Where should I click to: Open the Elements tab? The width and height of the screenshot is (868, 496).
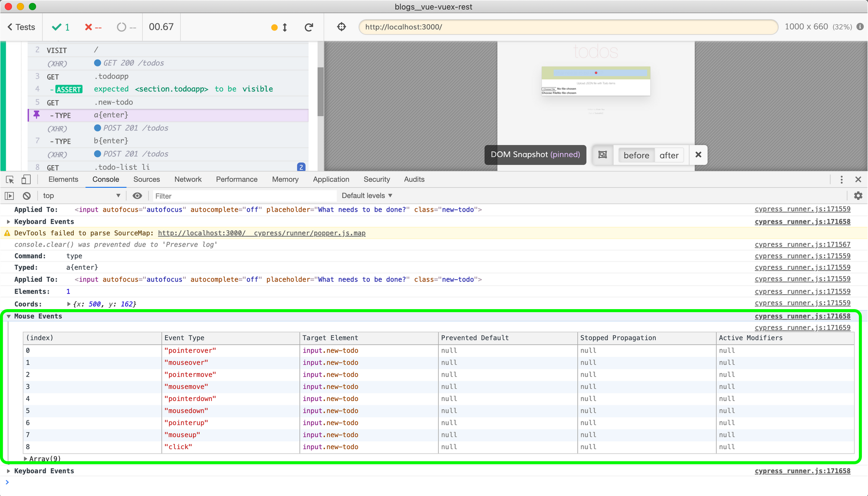(x=63, y=179)
